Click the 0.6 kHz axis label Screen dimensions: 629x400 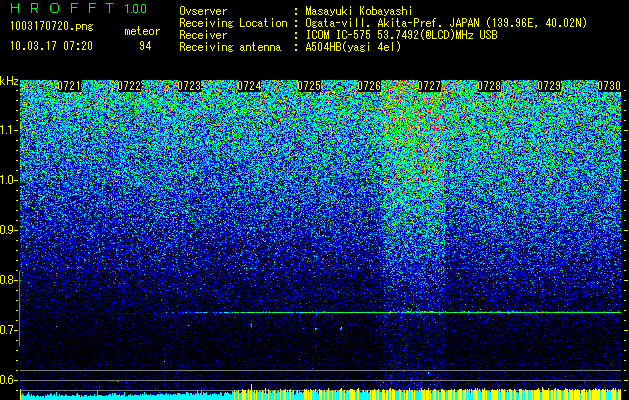[x=9, y=380]
